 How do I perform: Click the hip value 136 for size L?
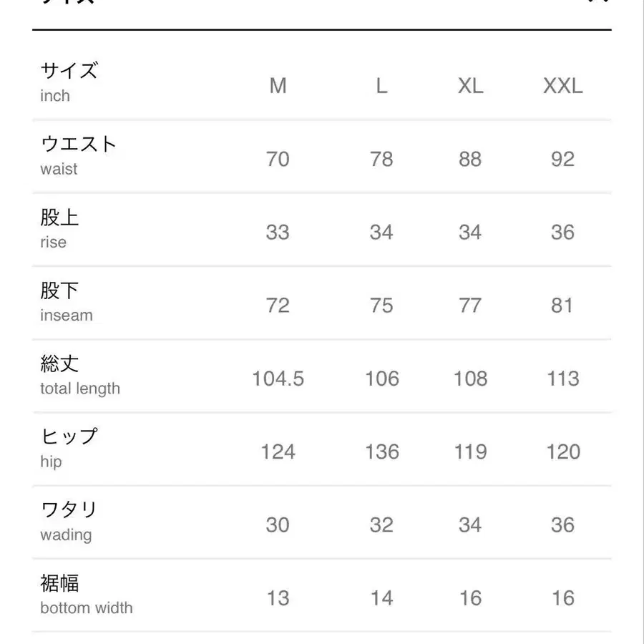pos(381,452)
